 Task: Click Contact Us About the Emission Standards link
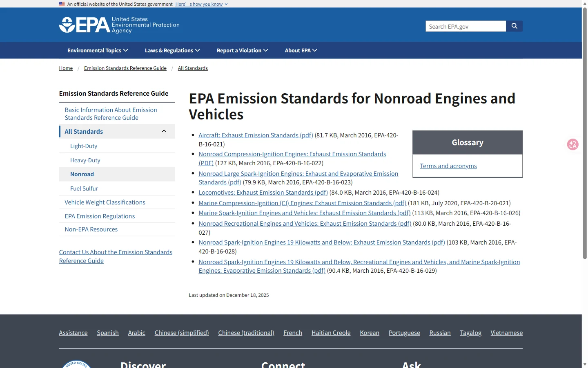click(116, 256)
